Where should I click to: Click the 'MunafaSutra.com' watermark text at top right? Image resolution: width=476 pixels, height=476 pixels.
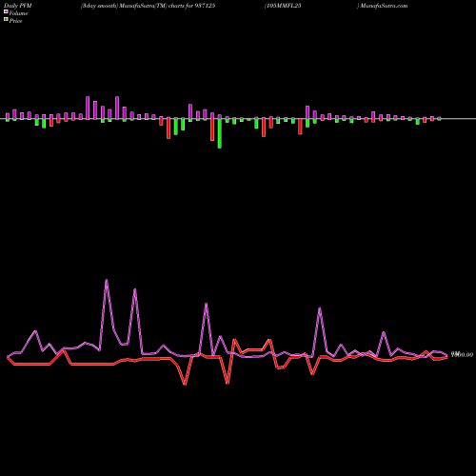coord(384,6)
